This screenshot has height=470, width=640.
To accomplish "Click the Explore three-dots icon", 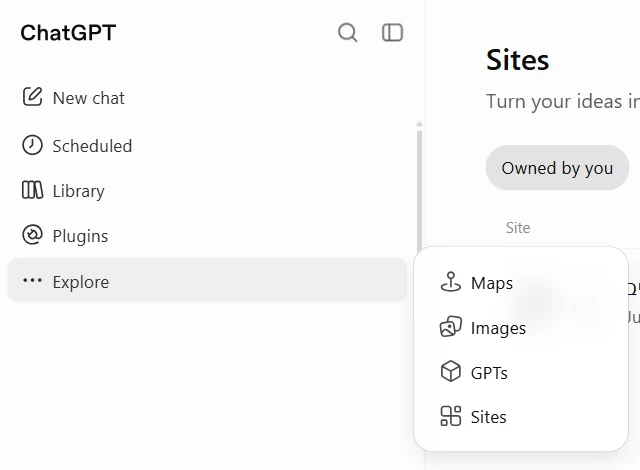I will [32, 280].
